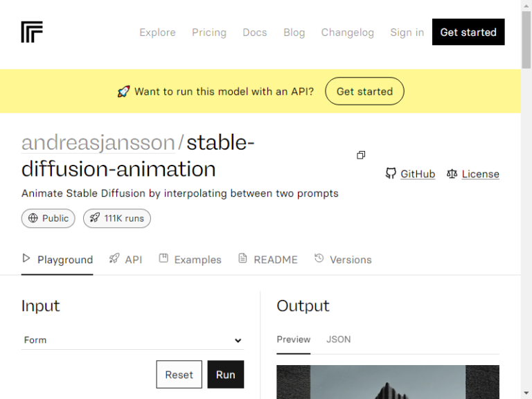Open the Versions tab
The width and height of the screenshot is (532, 399).
[343, 260]
